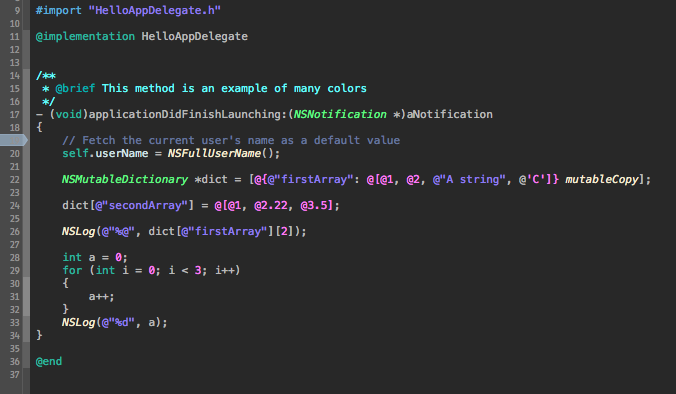Click line number 17 in the gutter
Viewport: 676px width, 394px height.
point(15,115)
